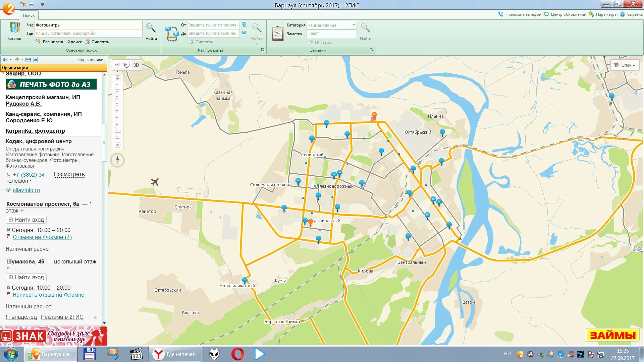This screenshot has height=362, width=644.
Task: Open the Windows Start button
Action: click(11, 354)
